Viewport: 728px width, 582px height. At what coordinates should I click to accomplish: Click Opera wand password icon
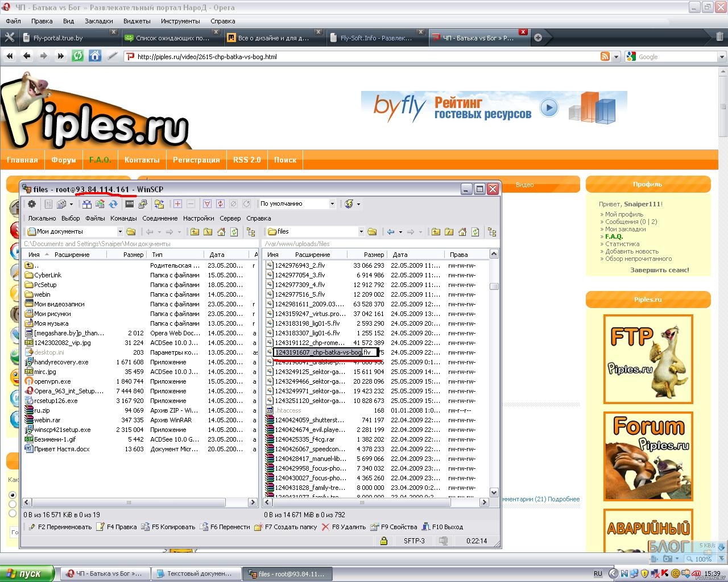pos(113,56)
